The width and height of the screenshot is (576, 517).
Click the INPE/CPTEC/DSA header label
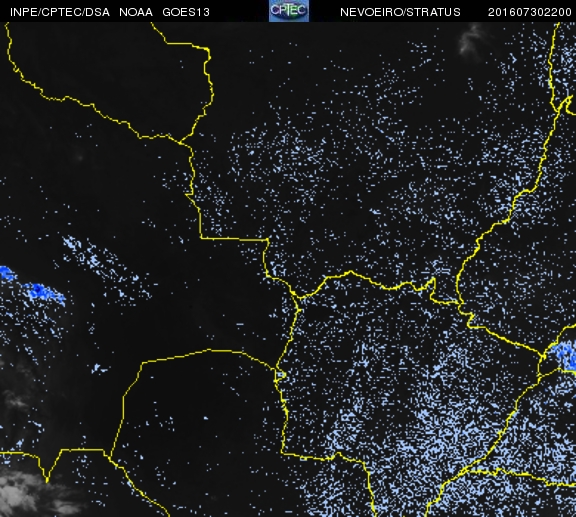[60, 12]
